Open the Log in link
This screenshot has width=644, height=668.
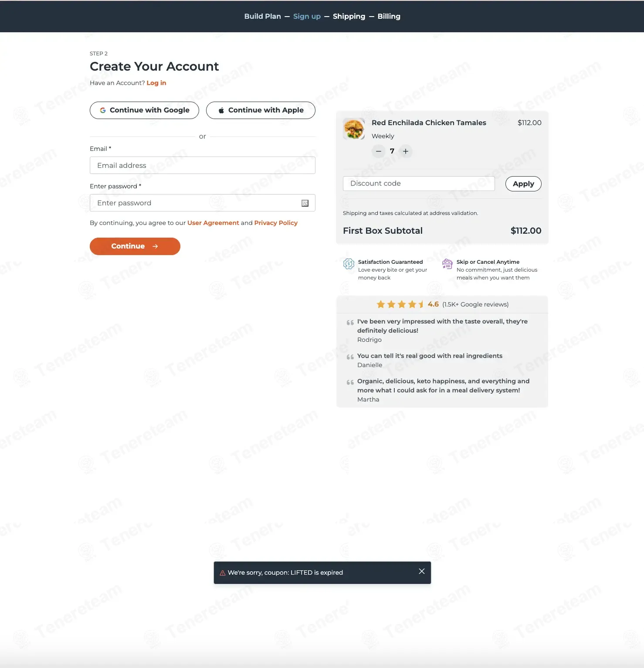(x=156, y=83)
